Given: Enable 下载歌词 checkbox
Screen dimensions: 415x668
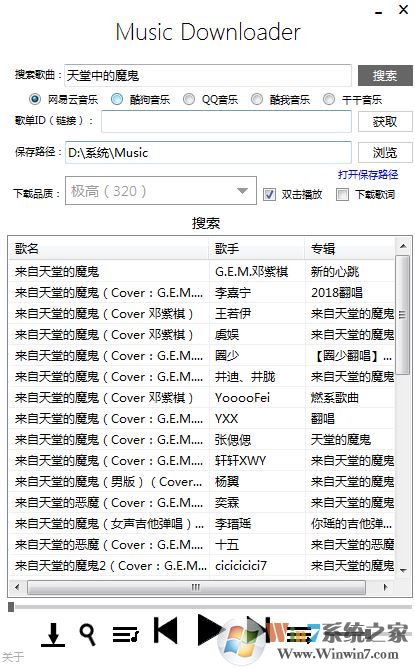Looking at the screenshot, I should coord(342,194).
